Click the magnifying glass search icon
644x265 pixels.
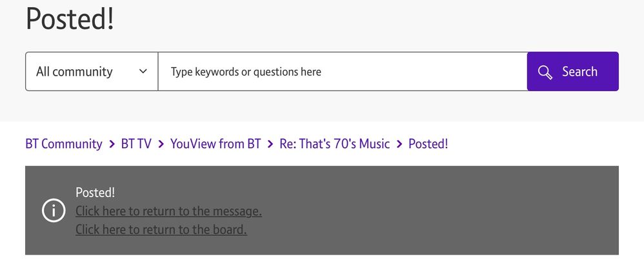point(545,72)
